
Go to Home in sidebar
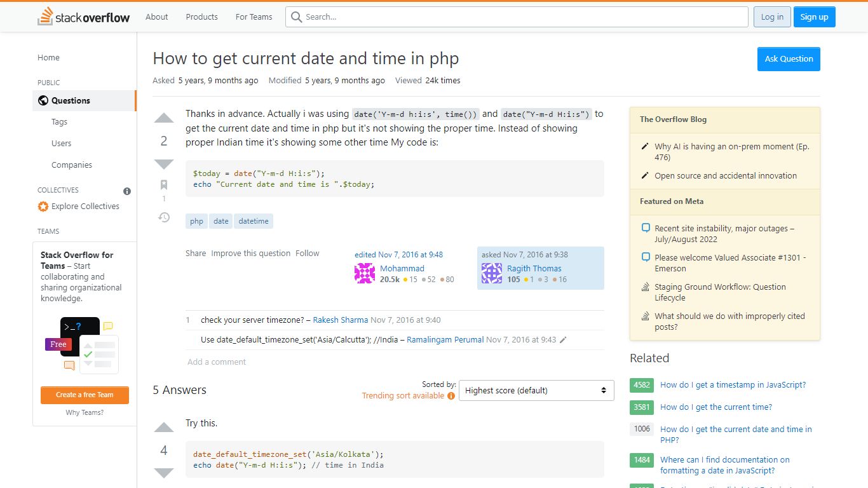coord(48,58)
